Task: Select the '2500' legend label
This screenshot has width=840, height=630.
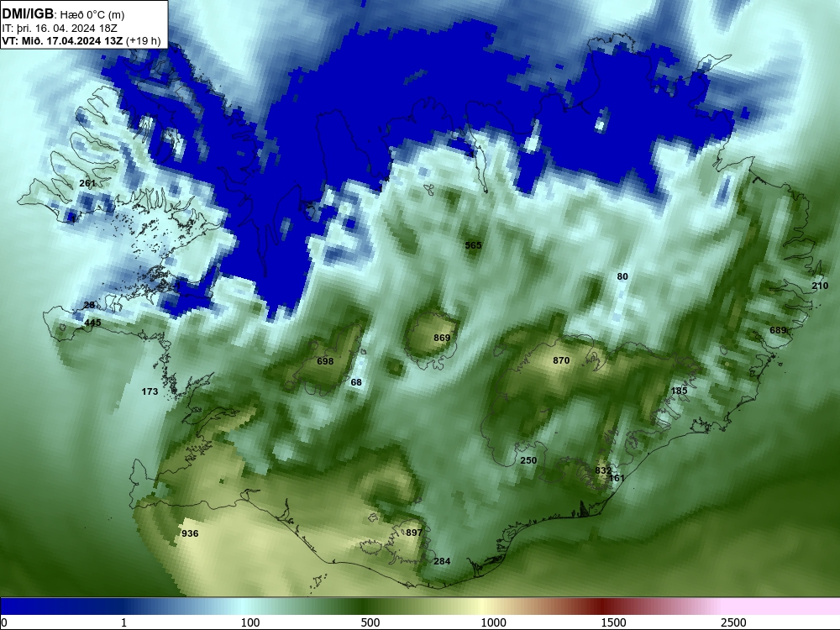Action: (733, 622)
